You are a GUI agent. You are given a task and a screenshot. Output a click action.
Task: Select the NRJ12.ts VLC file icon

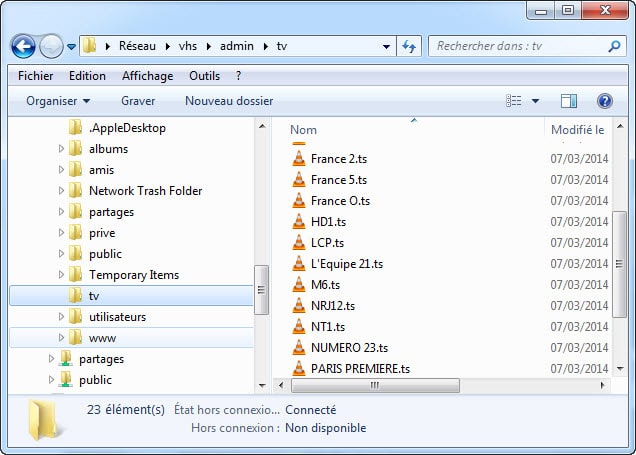point(299,305)
